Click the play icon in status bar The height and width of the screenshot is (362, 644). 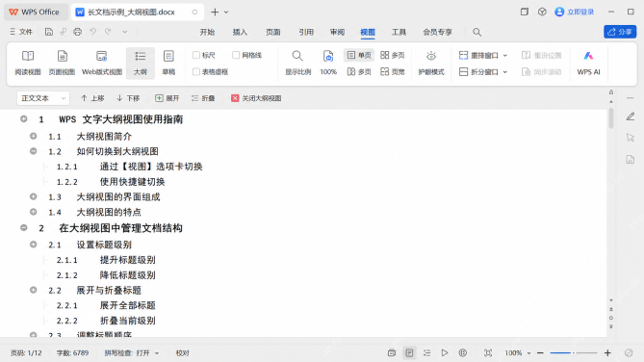pyautogui.click(x=445, y=353)
